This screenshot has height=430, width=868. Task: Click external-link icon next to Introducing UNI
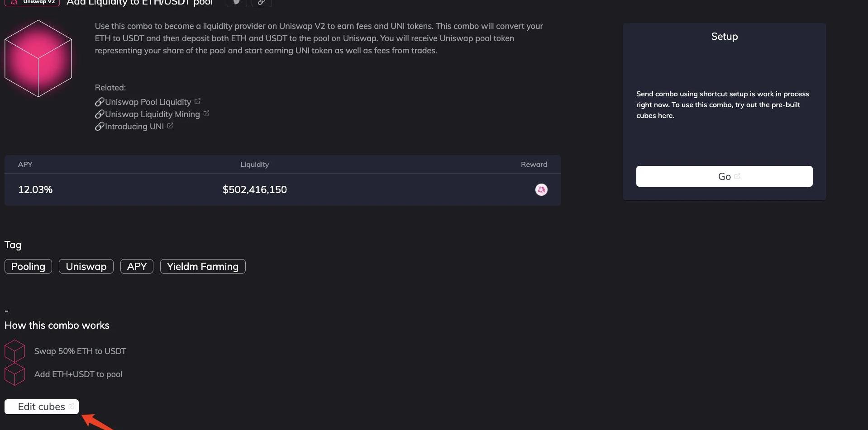170,126
